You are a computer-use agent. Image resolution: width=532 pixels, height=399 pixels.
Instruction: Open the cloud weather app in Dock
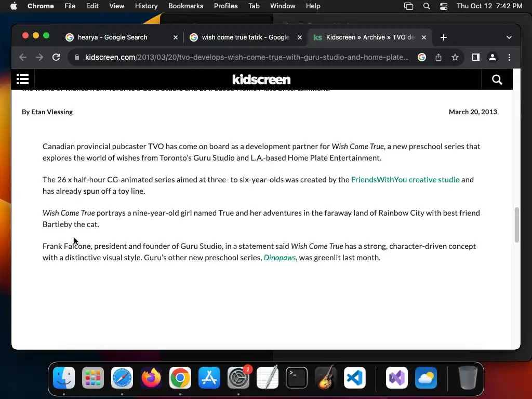click(x=426, y=378)
